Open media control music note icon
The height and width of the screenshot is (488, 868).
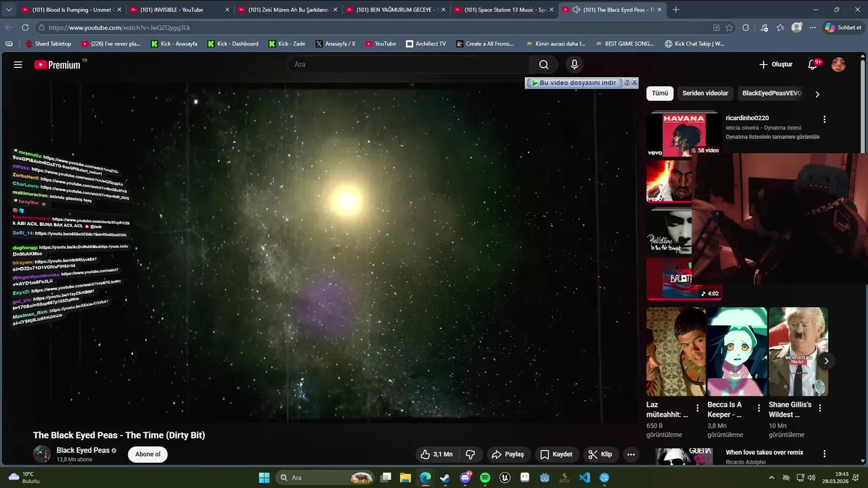coord(764,28)
